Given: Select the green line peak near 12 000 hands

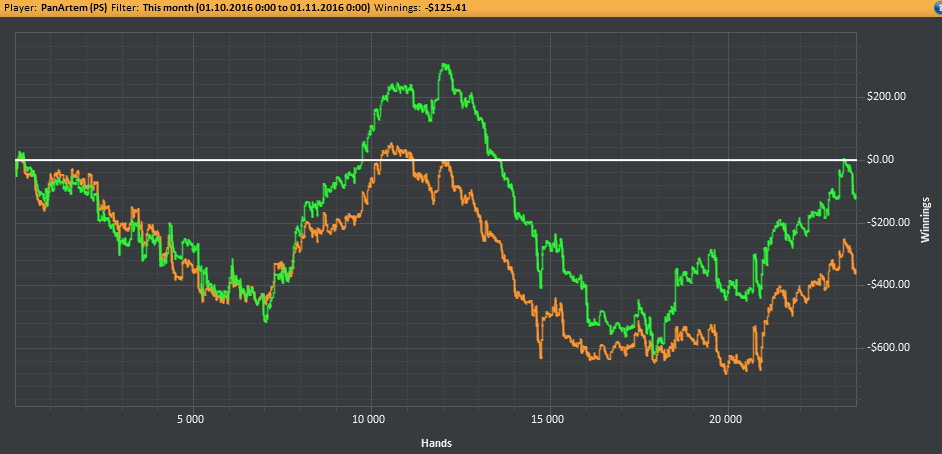Looking at the screenshot, I should pos(445,65).
